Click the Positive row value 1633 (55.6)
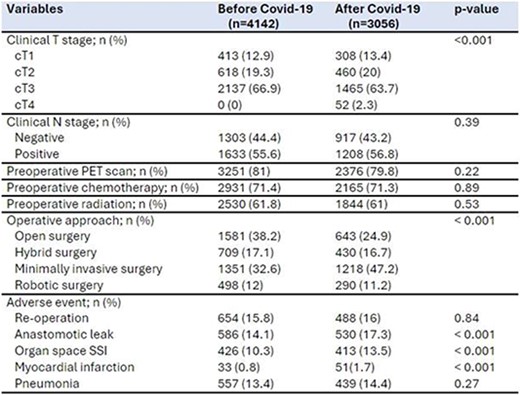Image resolution: width=520 pixels, height=395 pixels. 249,154
